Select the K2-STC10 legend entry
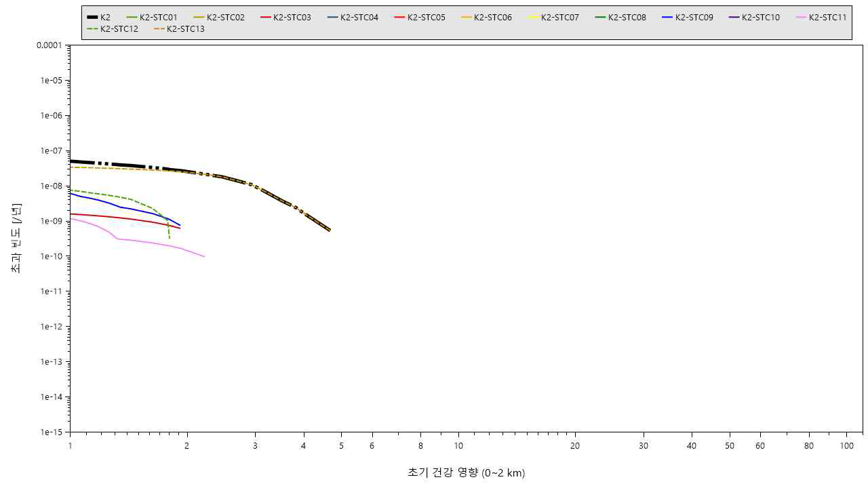Screen dimensions: 868x488 [x=754, y=17]
